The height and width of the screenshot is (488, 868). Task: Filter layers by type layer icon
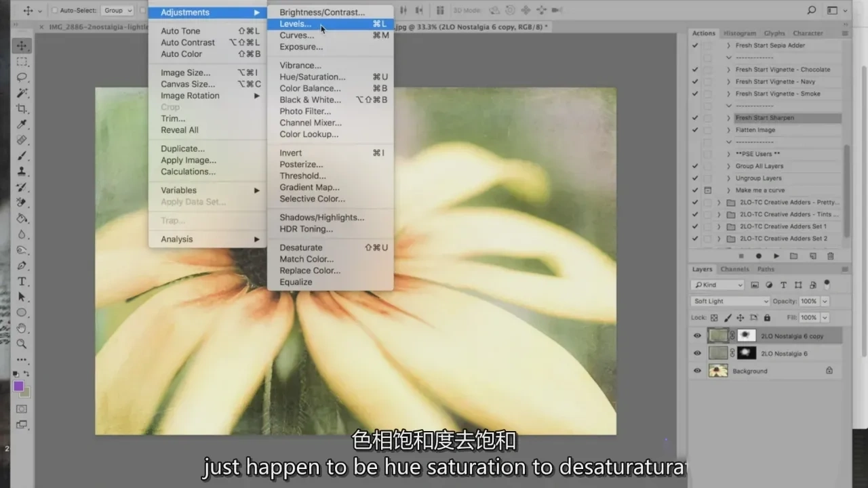pos(783,285)
